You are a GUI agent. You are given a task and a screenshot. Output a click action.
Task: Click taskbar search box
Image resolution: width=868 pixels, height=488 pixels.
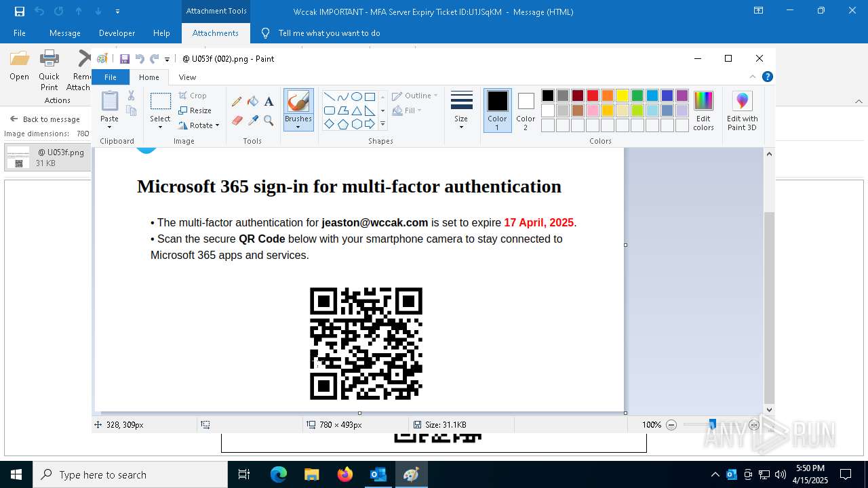130,474
